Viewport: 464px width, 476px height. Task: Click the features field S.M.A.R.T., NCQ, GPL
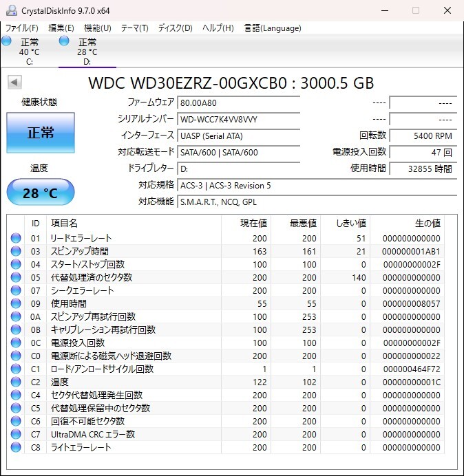click(317, 202)
